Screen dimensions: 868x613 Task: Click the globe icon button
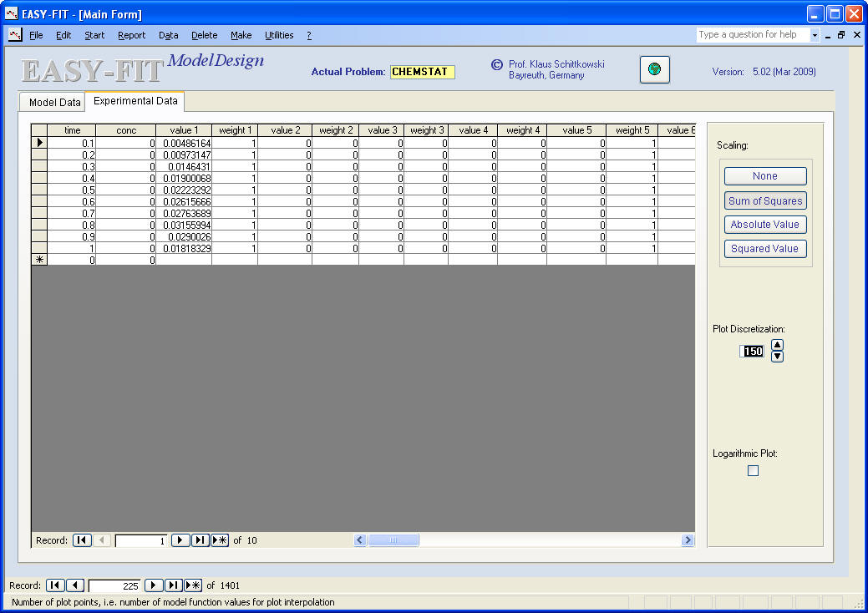pyautogui.click(x=654, y=70)
